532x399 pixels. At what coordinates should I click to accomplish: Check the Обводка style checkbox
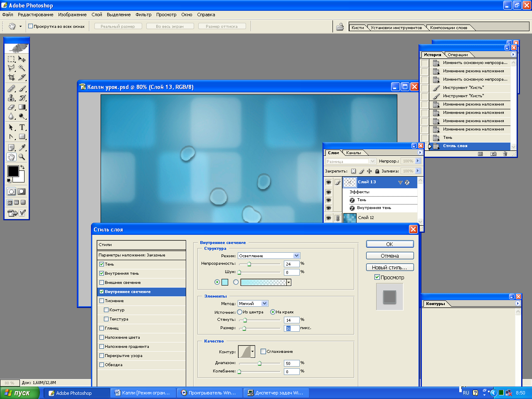coord(102,365)
